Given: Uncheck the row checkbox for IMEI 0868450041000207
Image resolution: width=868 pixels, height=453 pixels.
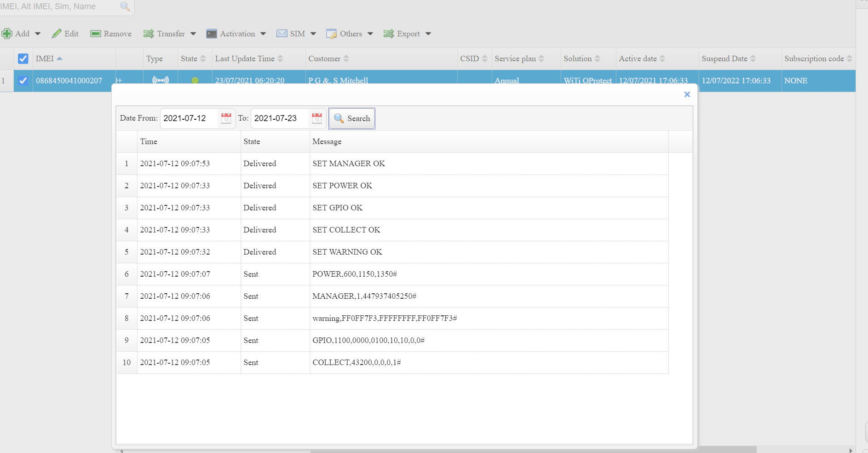Looking at the screenshot, I should click(23, 81).
